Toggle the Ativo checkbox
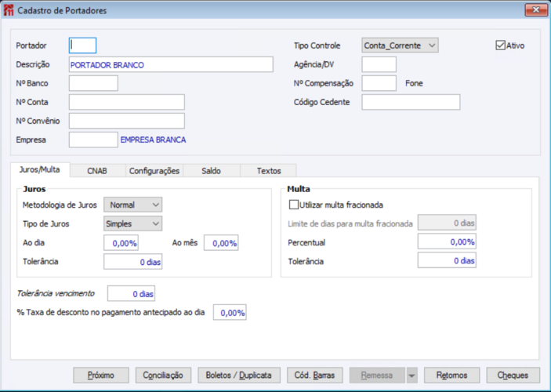 pos(501,45)
